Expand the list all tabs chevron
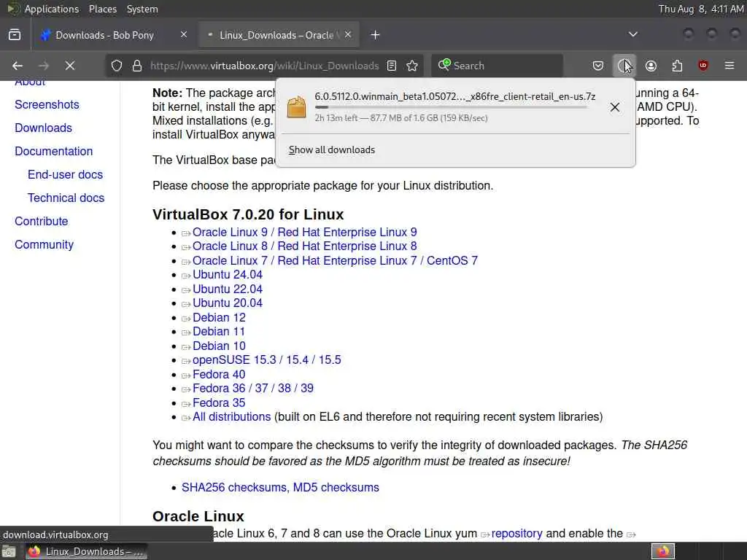This screenshot has height=560, width=747. click(x=633, y=34)
